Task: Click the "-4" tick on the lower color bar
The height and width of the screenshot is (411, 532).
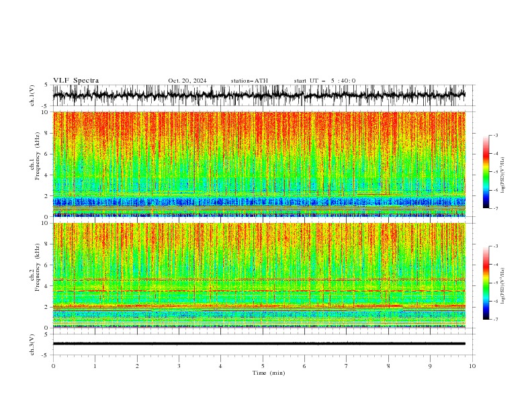Action: [495, 265]
